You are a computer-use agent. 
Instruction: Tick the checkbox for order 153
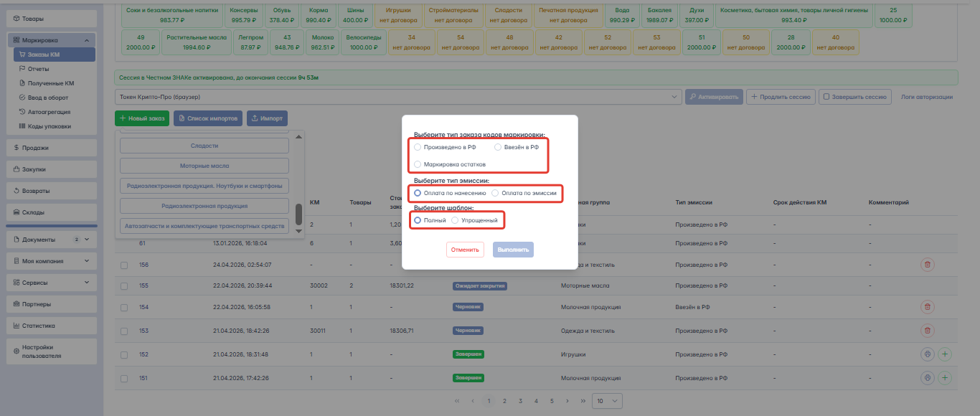[x=124, y=331]
